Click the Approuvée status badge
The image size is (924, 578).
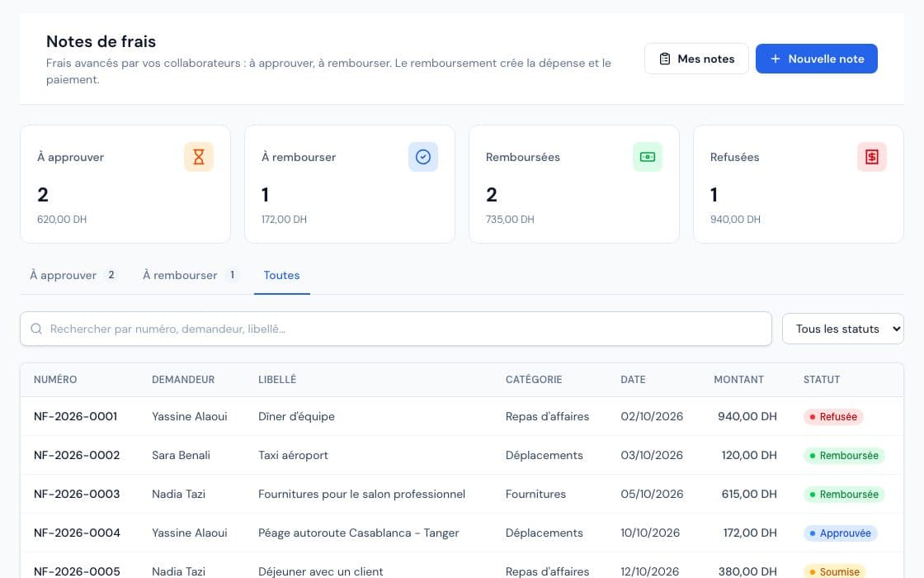[841, 533]
